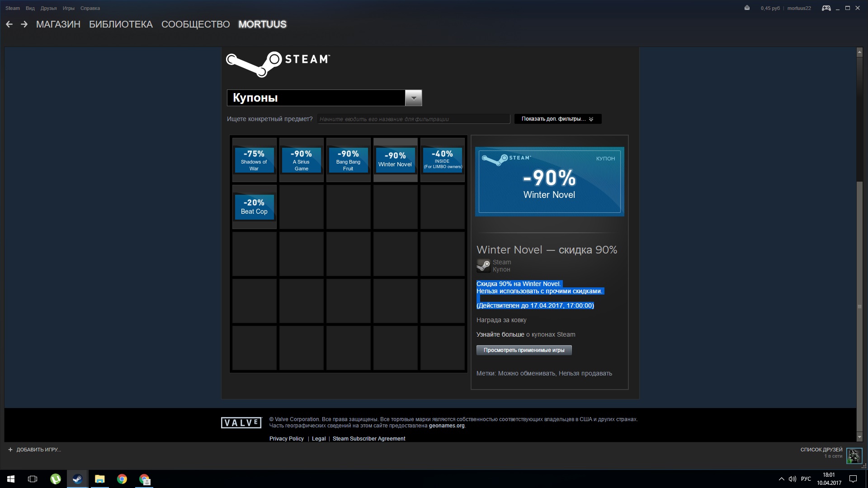This screenshot has width=868, height=488.
Task: Click ДОБАВИТЬ ИГРУ plus button
Action: [34, 450]
